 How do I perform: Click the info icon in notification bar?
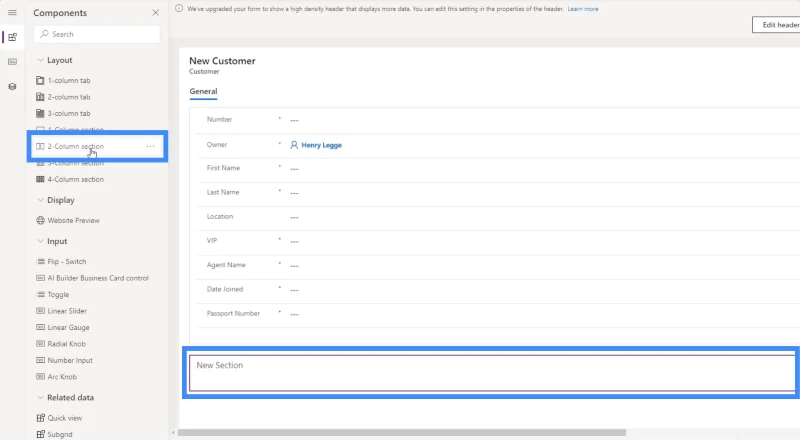point(179,9)
